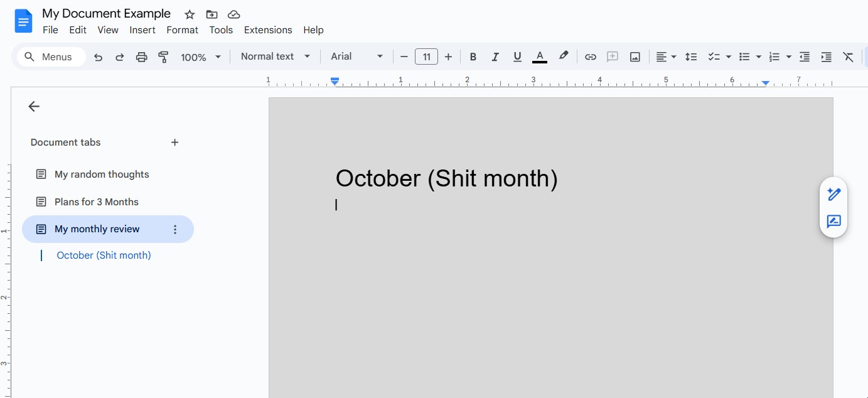Click the checklist icon
Viewport: 868px width, 398px height.
pos(714,57)
